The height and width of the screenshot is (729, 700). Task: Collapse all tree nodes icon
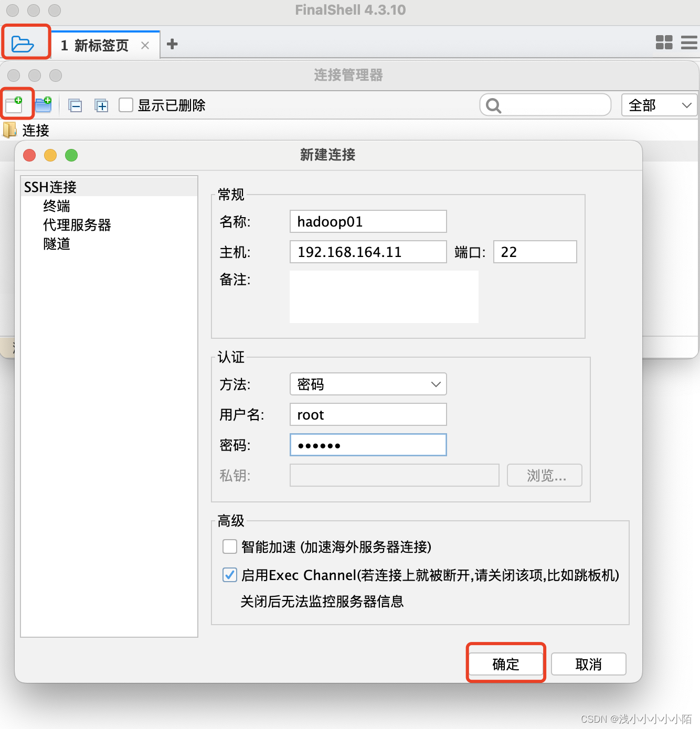click(x=76, y=105)
